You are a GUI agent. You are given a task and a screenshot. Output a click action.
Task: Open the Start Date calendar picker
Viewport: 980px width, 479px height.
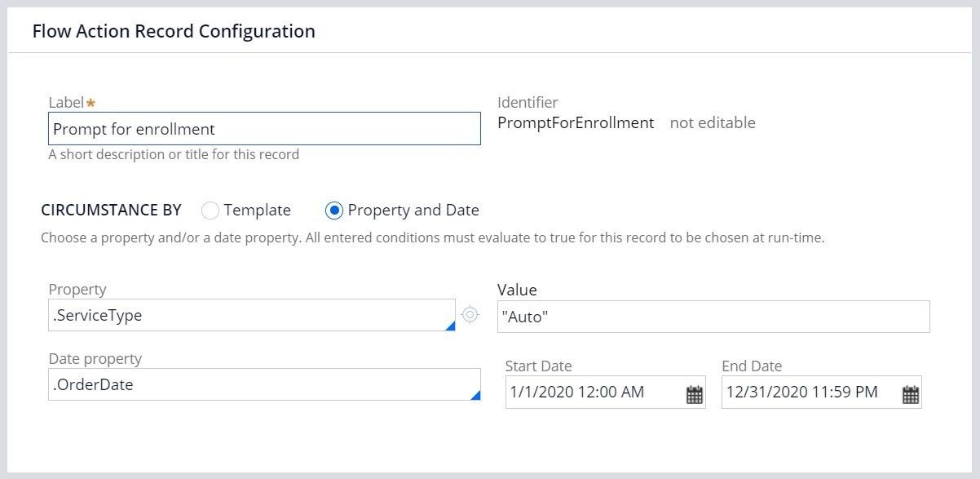(694, 395)
